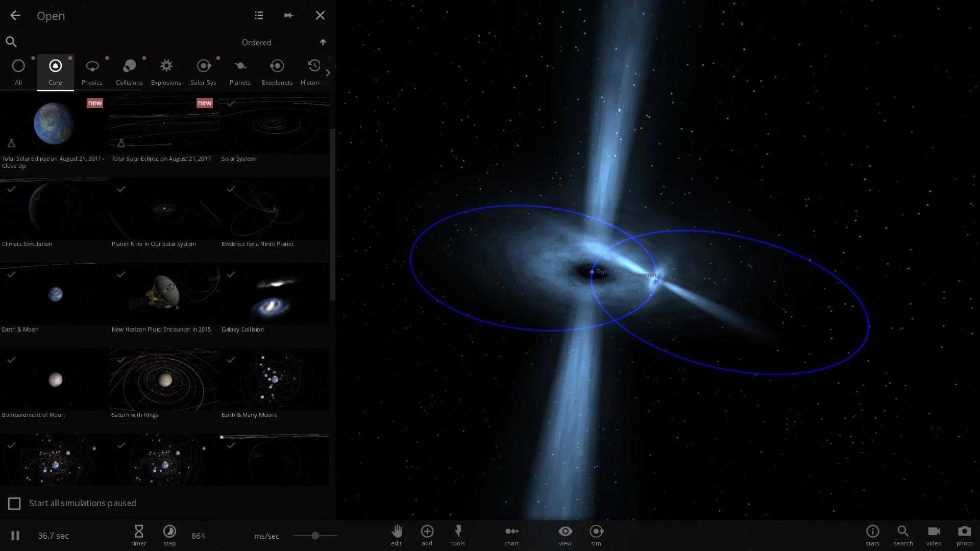980x551 pixels.
Task: Expand the Core category tab
Action: click(55, 71)
